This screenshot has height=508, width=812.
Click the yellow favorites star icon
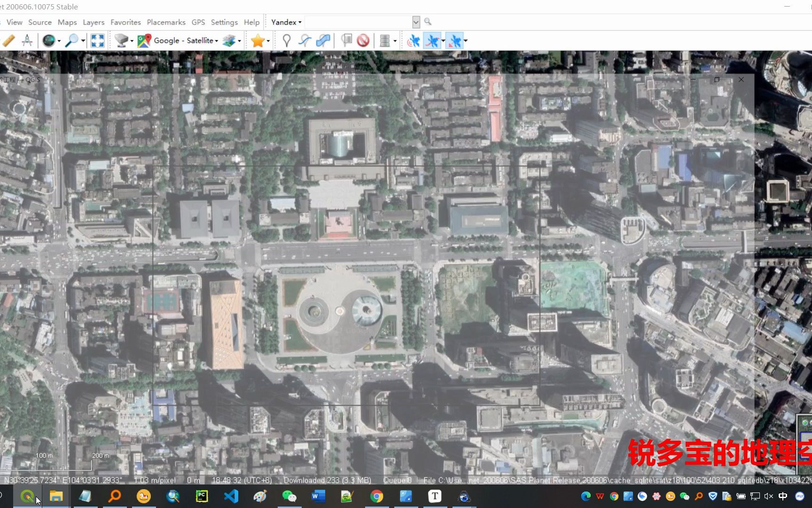pyautogui.click(x=258, y=41)
